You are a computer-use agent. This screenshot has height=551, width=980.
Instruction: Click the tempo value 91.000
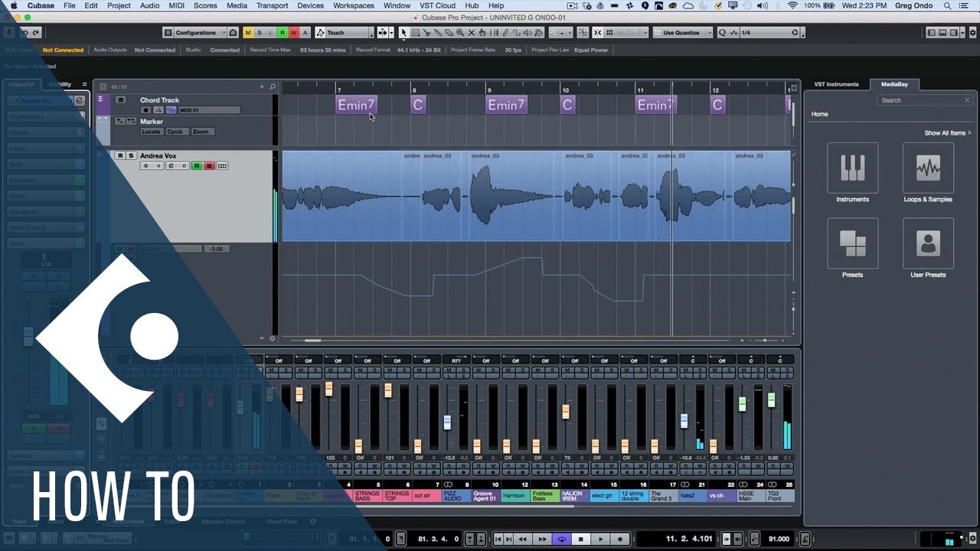tap(779, 539)
